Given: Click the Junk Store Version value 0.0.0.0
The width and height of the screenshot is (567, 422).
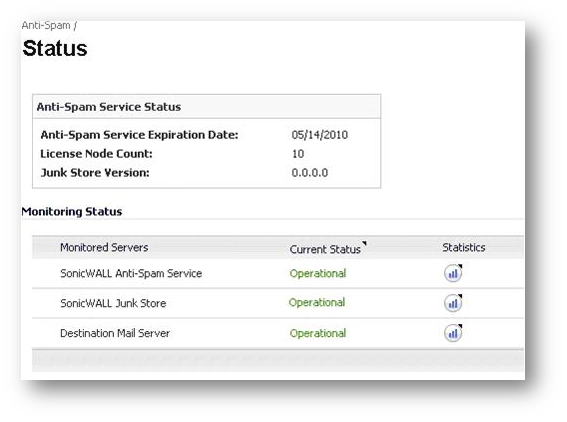Looking at the screenshot, I should (x=310, y=172).
